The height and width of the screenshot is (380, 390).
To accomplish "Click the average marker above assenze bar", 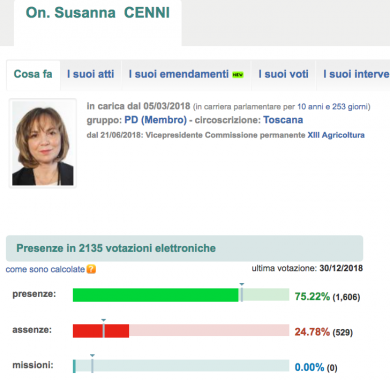I will 104,320.
